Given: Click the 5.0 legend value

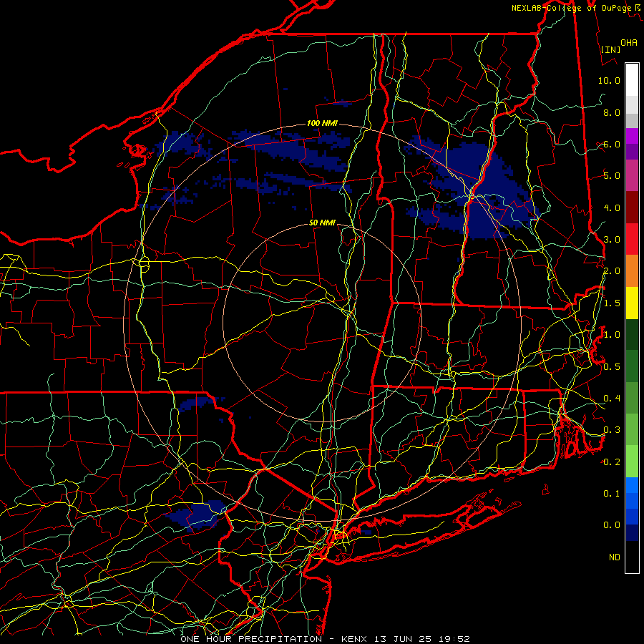Looking at the screenshot, I should point(612,176).
